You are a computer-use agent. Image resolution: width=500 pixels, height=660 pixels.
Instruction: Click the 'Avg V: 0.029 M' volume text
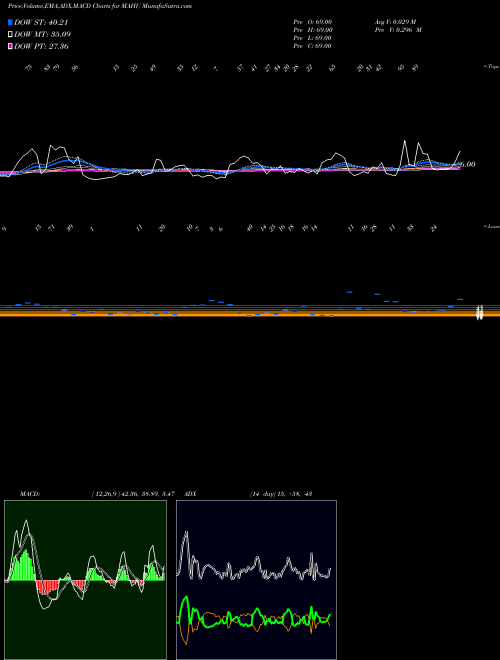(x=395, y=22)
